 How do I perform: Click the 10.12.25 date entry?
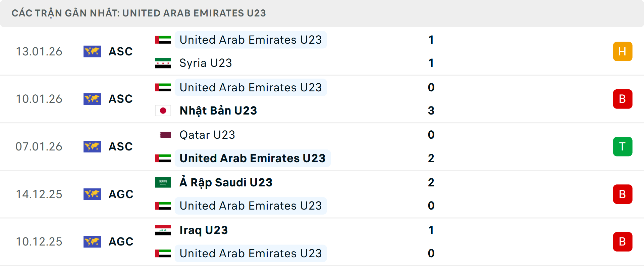tap(39, 241)
